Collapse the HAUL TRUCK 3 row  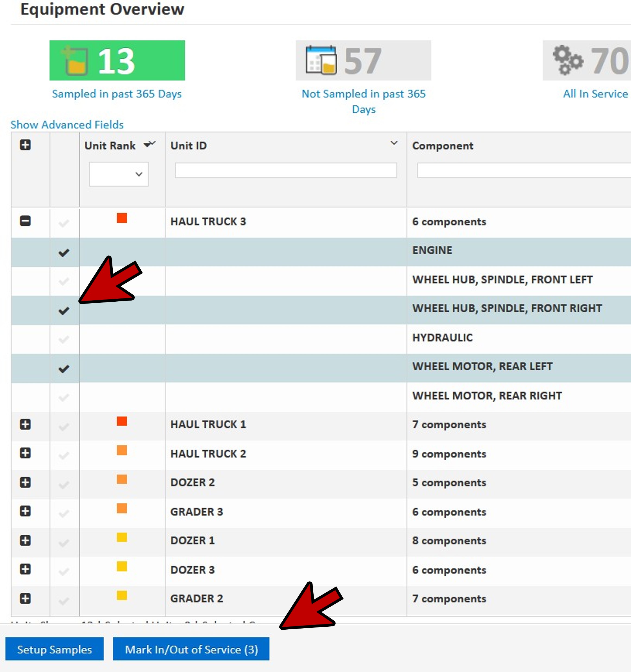click(25, 221)
